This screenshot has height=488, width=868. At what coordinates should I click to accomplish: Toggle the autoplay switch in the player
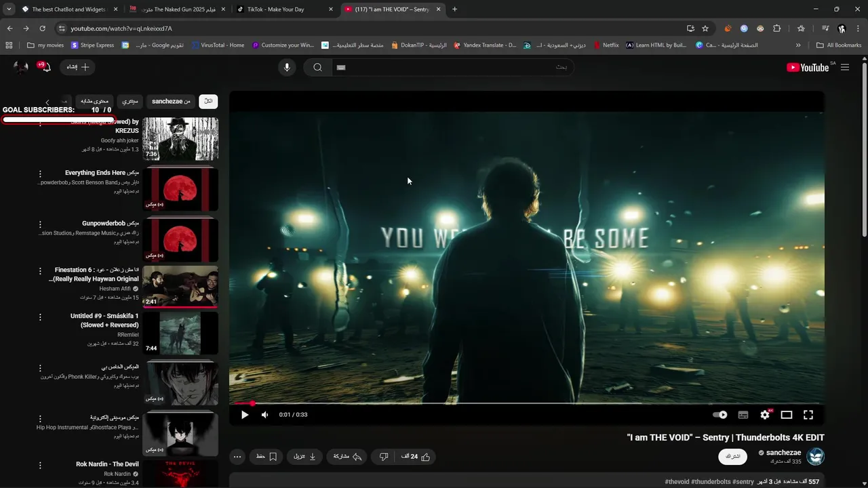(x=720, y=415)
